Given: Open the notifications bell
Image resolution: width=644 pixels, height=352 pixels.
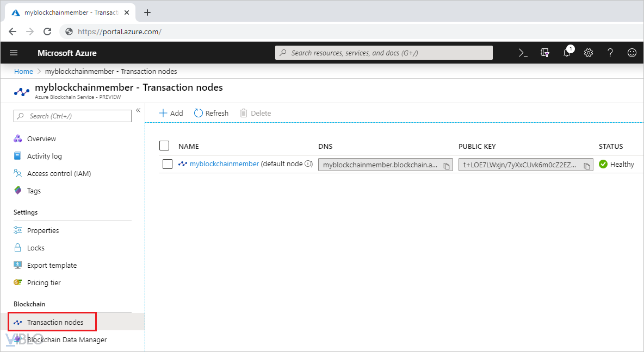Looking at the screenshot, I should coord(567,52).
